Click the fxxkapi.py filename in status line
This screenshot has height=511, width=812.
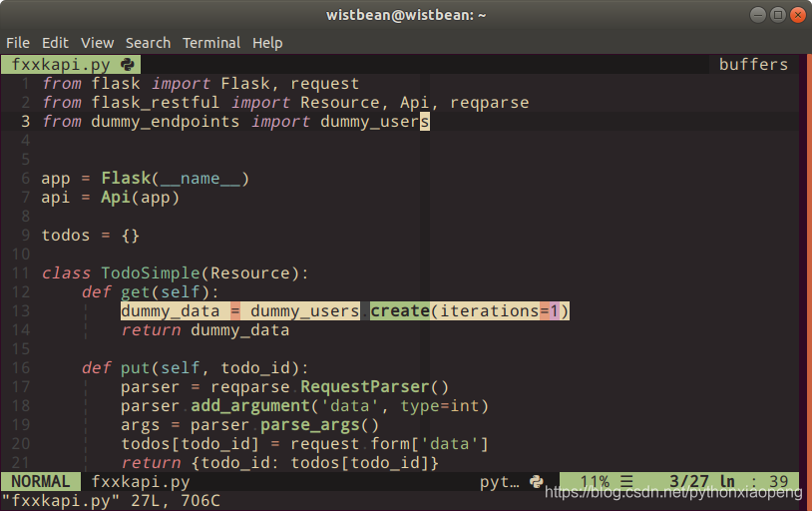[x=141, y=481]
